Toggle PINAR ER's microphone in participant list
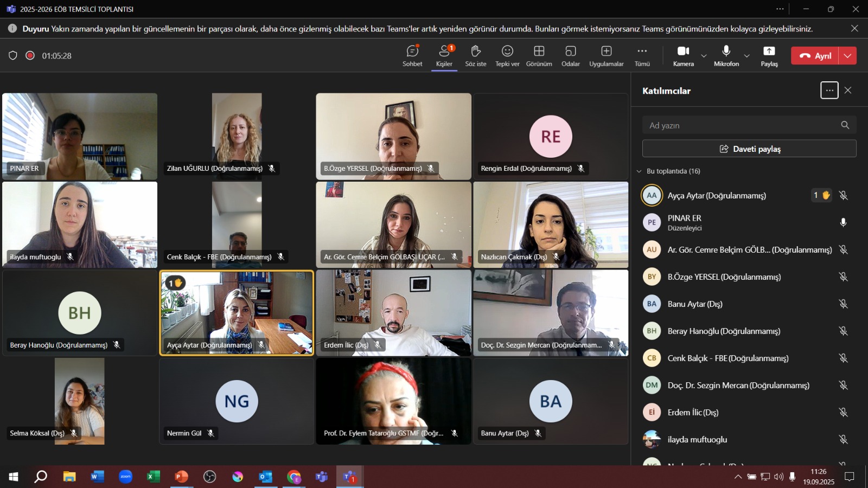868x488 pixels. point(843,222)
